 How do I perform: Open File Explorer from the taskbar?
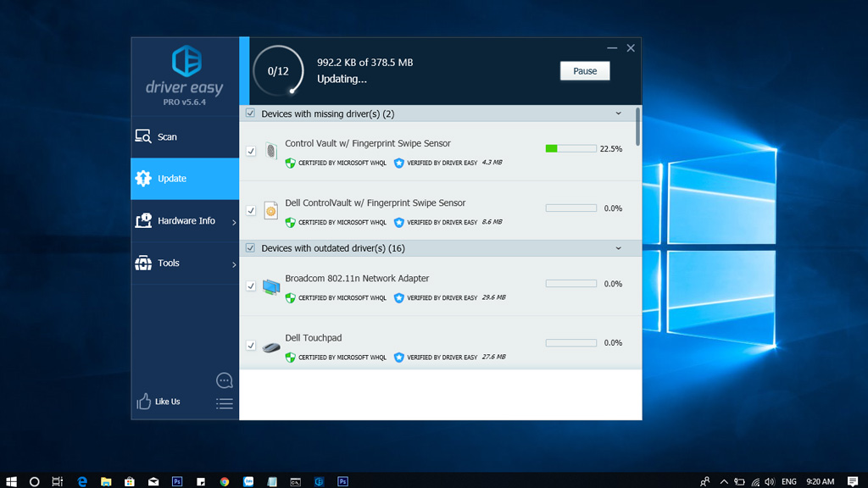pos(106,481)
